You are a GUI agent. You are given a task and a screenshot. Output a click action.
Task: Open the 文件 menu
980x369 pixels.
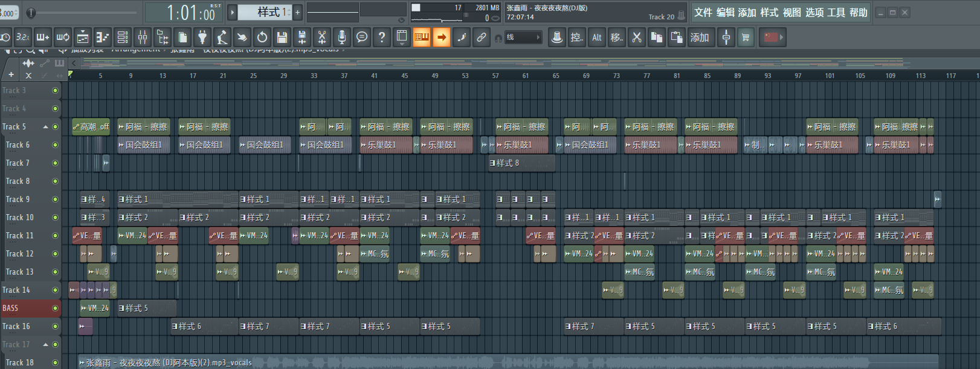[x=703, y=13]
